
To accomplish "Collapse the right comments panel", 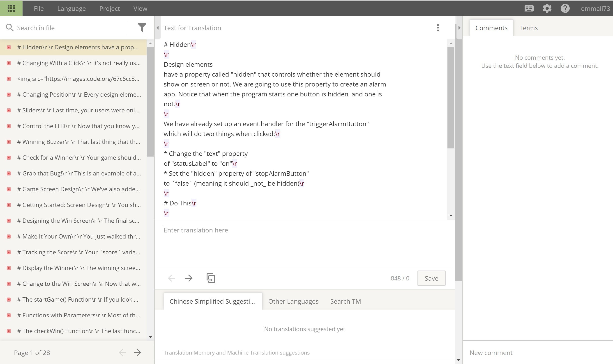I will click(x=459, y=28).
